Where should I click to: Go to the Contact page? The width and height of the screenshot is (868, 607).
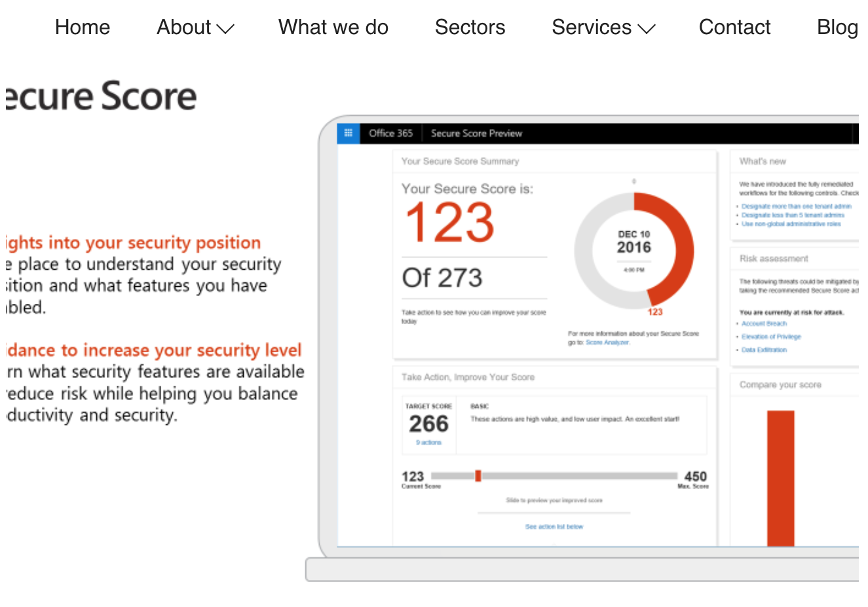tap(734, 28)
